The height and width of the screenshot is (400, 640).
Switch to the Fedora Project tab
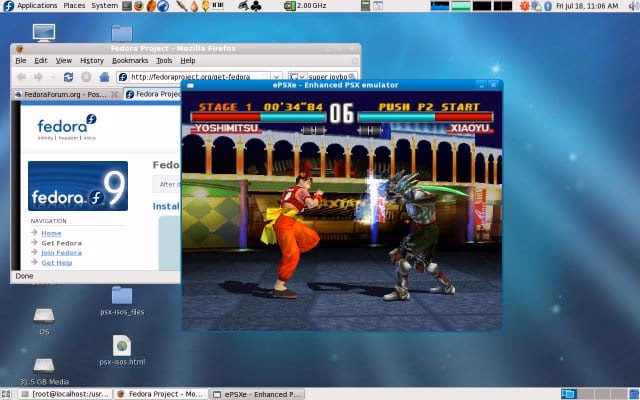[153, 94]
